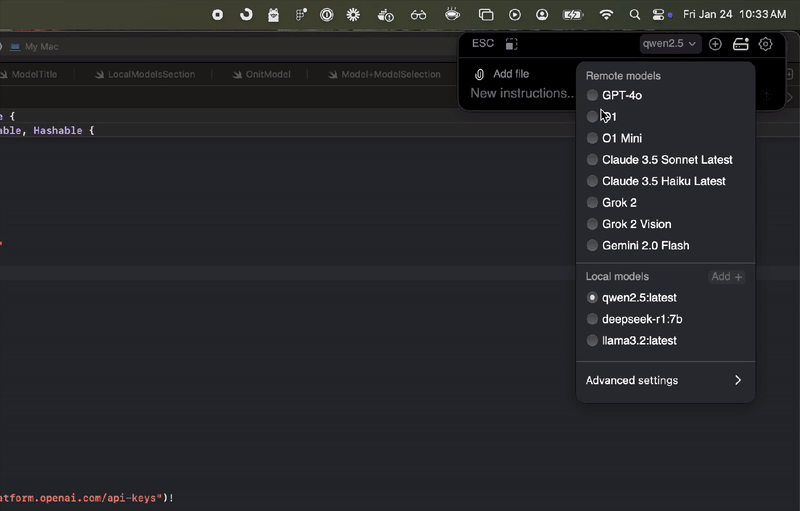Click the Wi-Fi icon in menu bar

tap(606, 15)
